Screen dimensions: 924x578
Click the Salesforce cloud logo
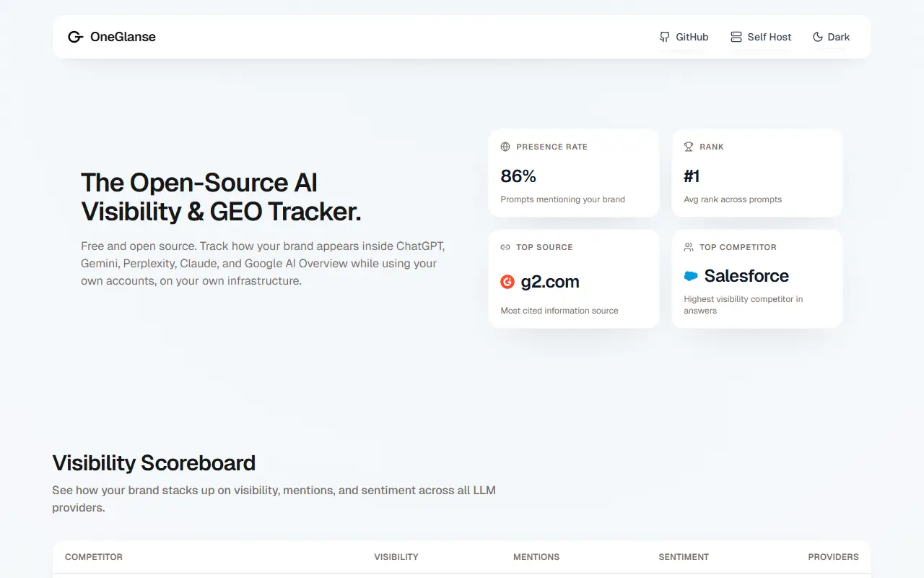pyautogui.click(x=691, y=276)
